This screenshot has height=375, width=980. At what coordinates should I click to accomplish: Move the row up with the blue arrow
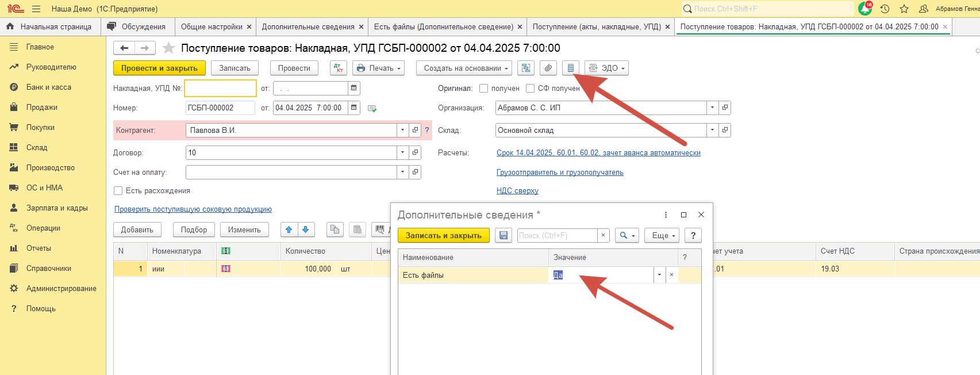(289, 229)
